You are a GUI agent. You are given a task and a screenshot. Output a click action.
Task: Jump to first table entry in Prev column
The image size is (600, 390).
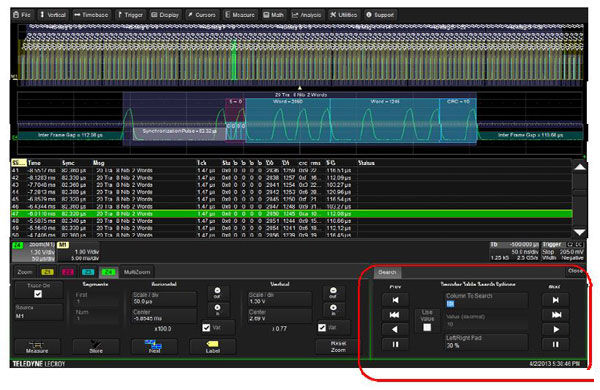(x=395, y=300)
